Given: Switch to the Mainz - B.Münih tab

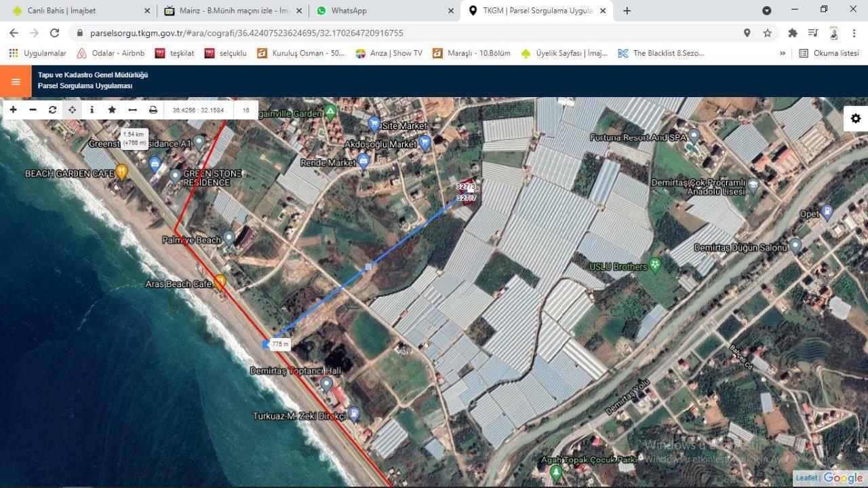Looking at the screenshot, I should [232, 11].
